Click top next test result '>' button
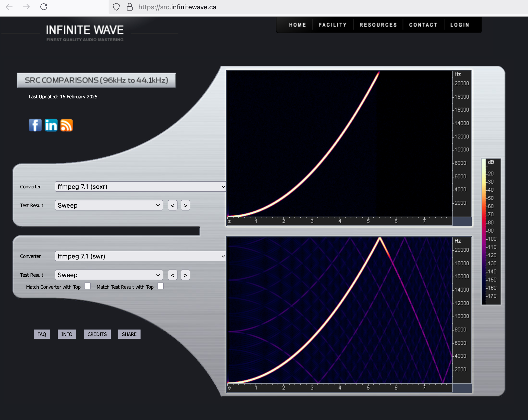Screen dimensions: 528x420 (x=185, y=205)
